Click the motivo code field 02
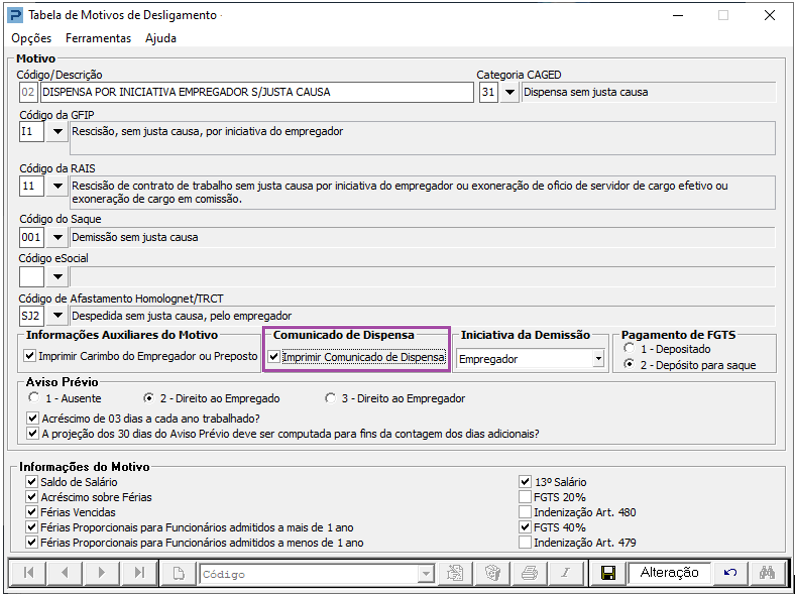This screenshot has height=598, width=797. point(28,93)
